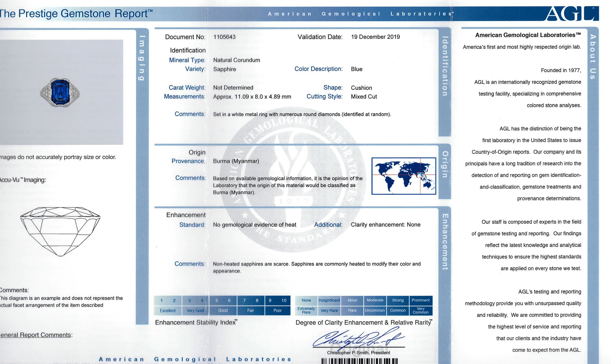This screenshot has height=364, width=611.
Task: Click the General Report Comments heading
Action: pyautogui.click(x=36, y=335)
